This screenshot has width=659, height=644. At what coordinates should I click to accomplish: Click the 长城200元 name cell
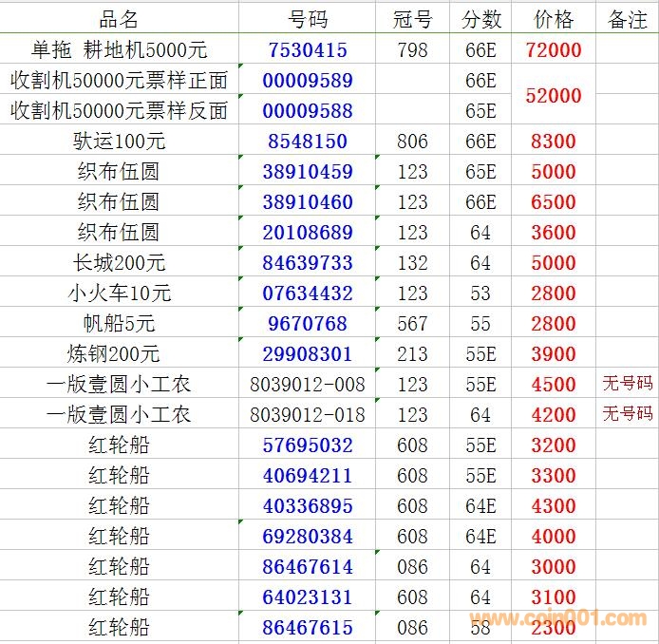click(119, 263)
